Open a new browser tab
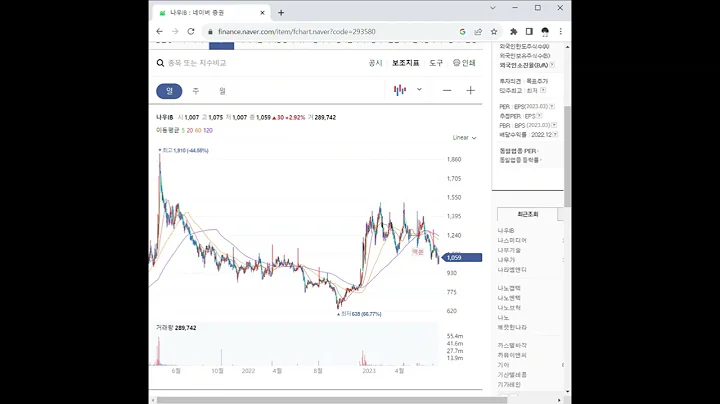This screenshot has width=720, height=404. (x=281, y=13)
